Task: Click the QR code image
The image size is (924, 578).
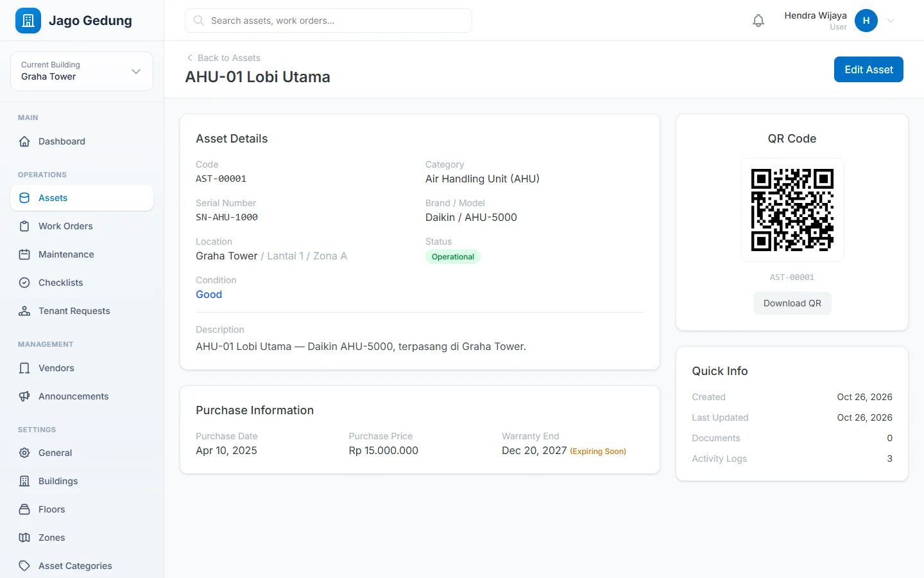Action: point(792,210)
